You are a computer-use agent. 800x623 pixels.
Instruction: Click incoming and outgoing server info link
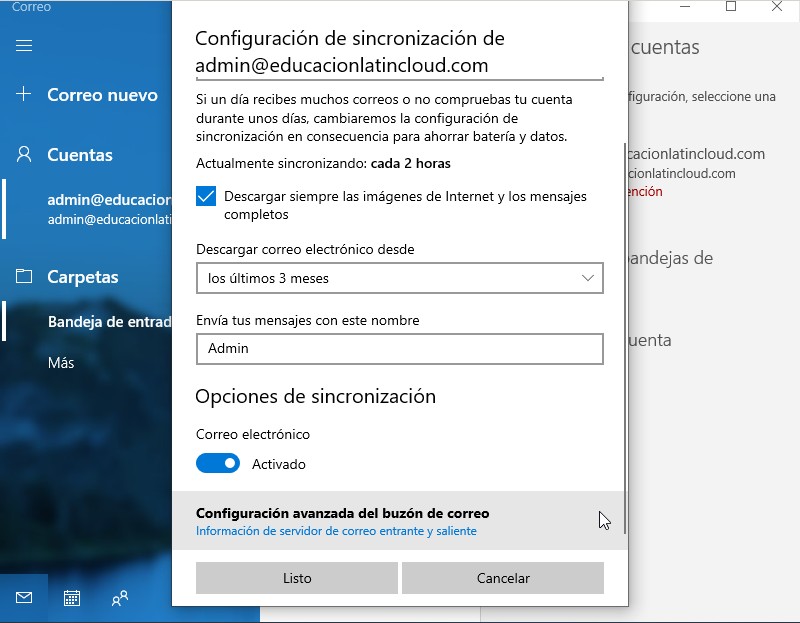[x=336, y=531]
